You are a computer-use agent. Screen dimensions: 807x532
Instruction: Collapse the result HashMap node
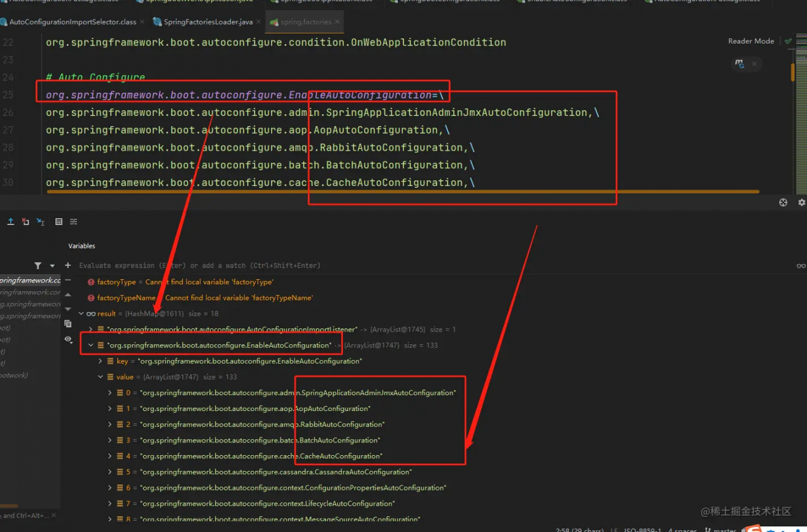[81, 314]
